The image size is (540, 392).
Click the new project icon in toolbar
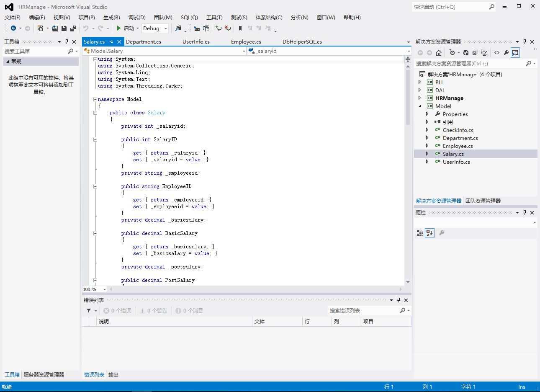tap(41, 28)
